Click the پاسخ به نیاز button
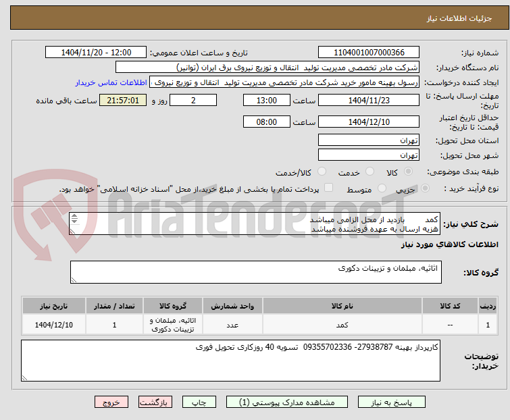Viewport: 510px width, 420px height. (391, 402)
